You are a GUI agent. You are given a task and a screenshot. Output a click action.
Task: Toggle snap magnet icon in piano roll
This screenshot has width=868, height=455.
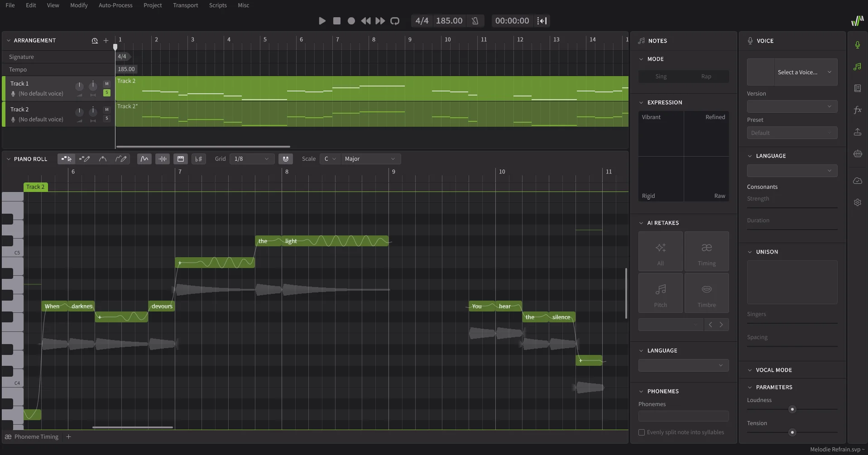click(x=285, y=159)
